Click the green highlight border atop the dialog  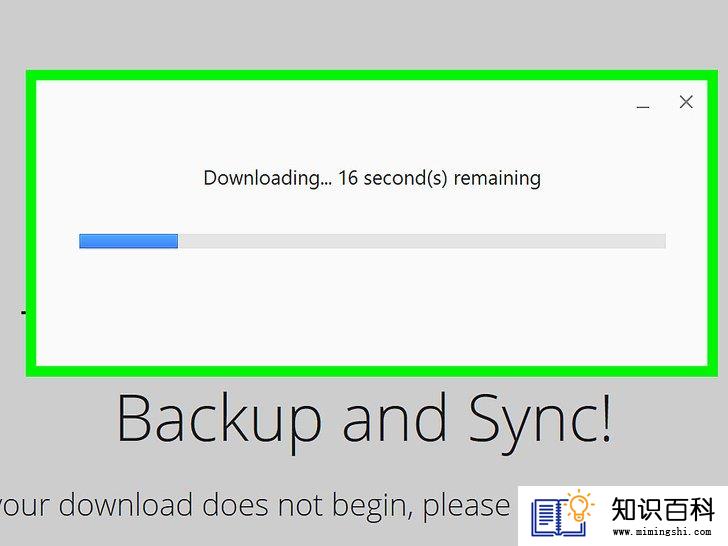pyautogui.click(x=371, y=75)
